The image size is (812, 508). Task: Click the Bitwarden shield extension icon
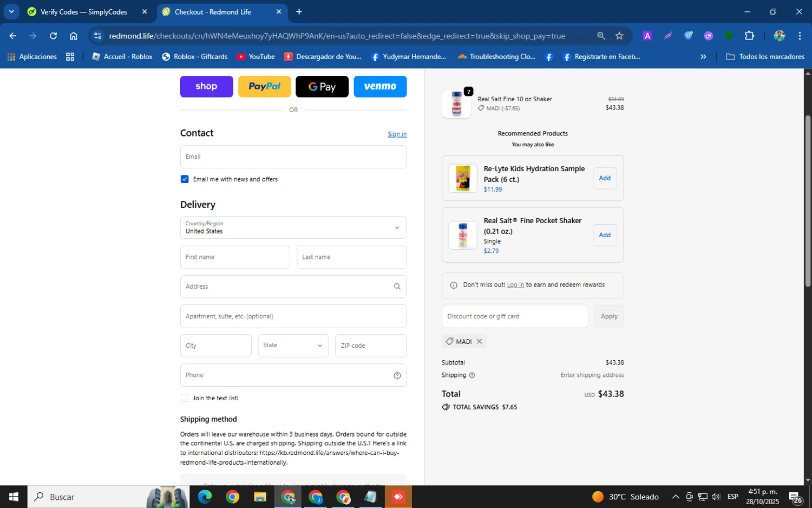pyautogui.click(x=688, y=36)
